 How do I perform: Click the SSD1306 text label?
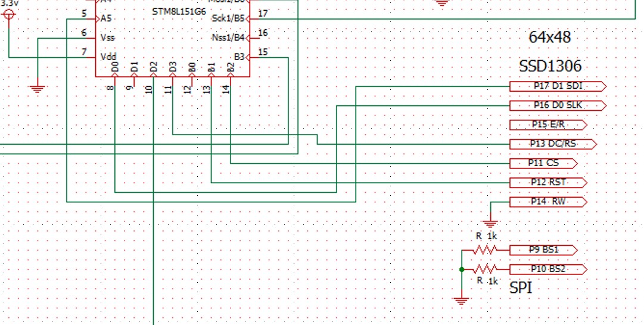[x=550, y=66]
